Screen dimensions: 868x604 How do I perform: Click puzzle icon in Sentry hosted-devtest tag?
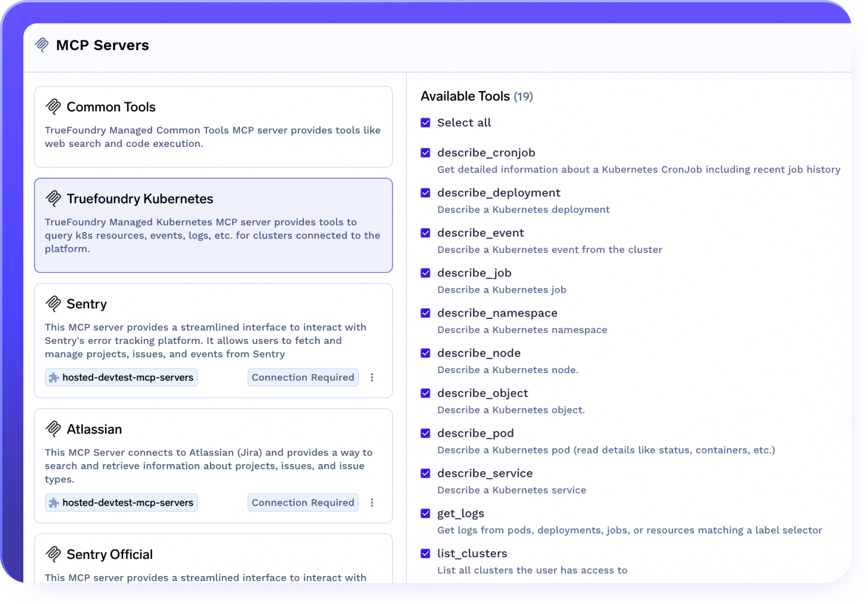click(54, 377)
